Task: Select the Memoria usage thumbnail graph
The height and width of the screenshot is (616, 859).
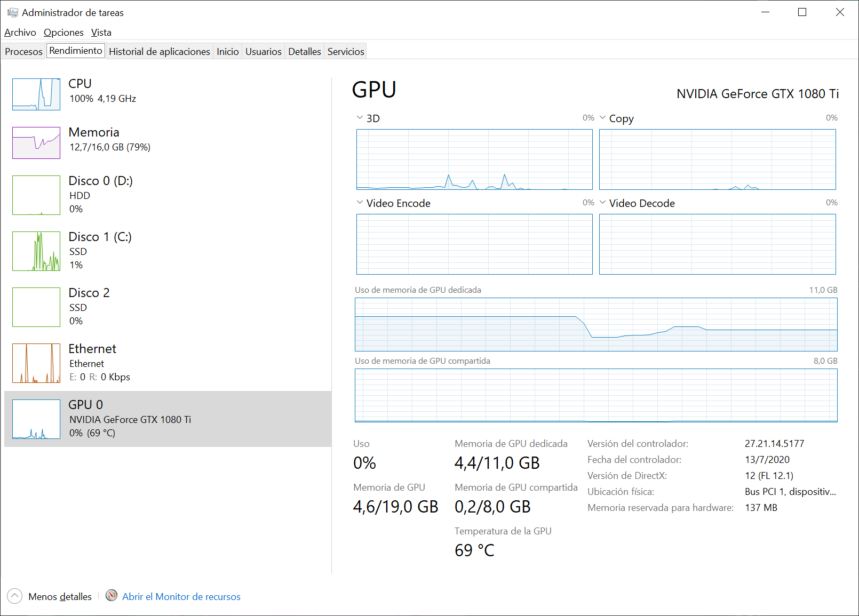Action: coord(36,143)
